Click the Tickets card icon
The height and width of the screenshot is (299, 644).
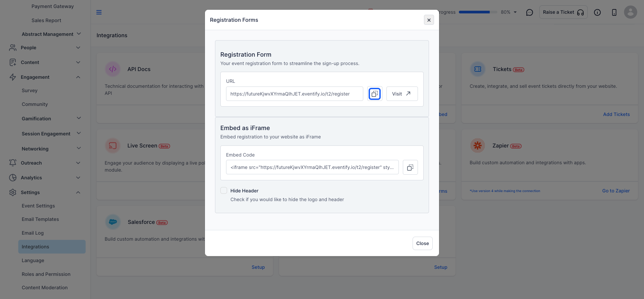click(478, 69)
